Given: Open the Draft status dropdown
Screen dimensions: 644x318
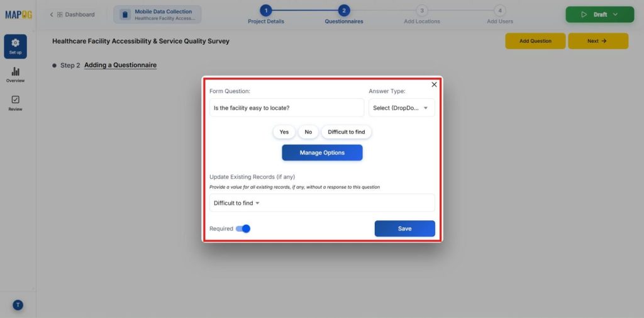Looking at the screenshot, I should pyautogui.click(x=599, y=14).
